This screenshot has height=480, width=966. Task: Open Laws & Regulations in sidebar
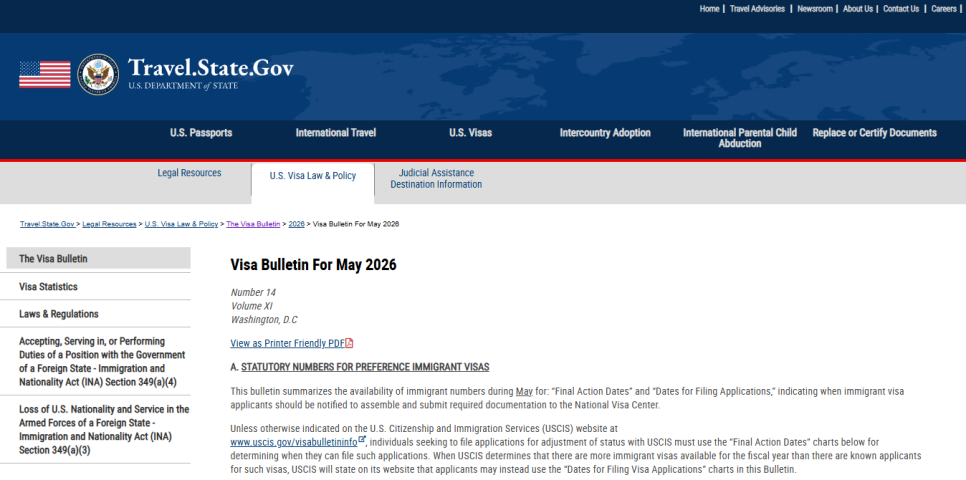59,314
